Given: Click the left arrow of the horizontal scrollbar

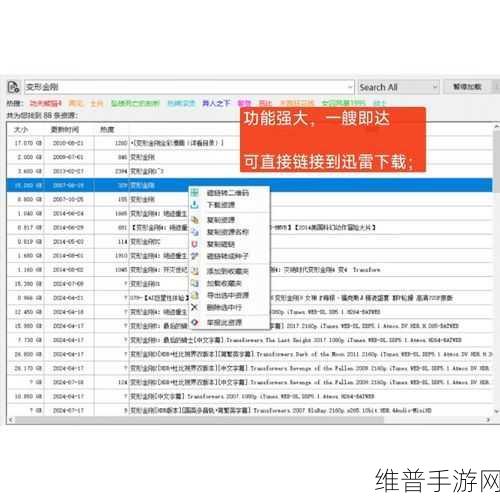Looking at the screenshot, I should [x=10, y=420].
